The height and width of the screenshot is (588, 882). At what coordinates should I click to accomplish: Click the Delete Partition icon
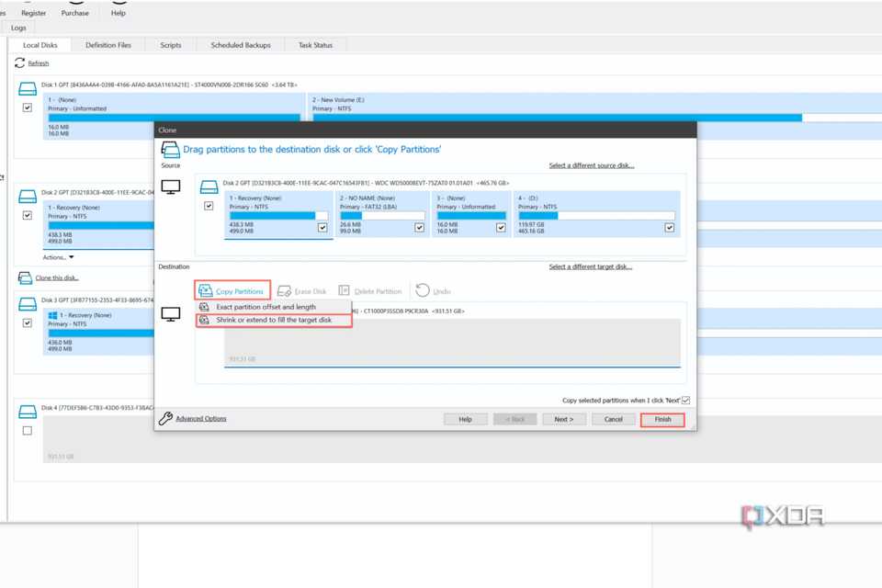coord(345,291)
